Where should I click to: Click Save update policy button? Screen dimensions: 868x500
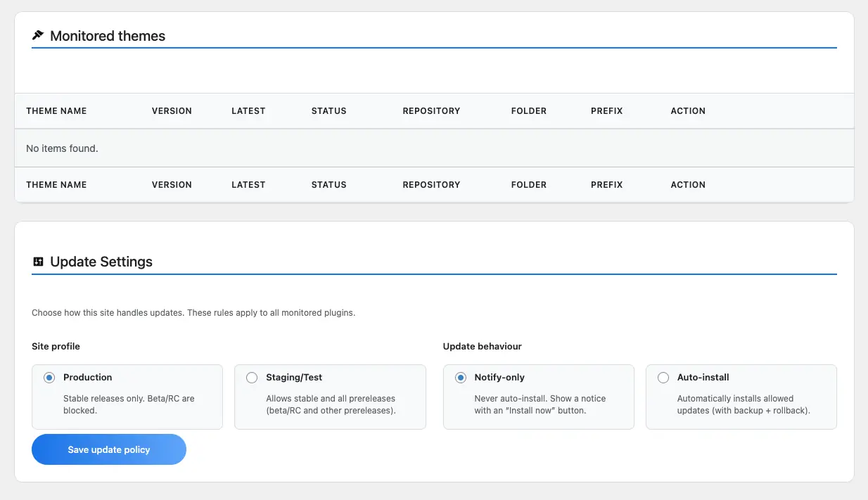pos(109,449)
